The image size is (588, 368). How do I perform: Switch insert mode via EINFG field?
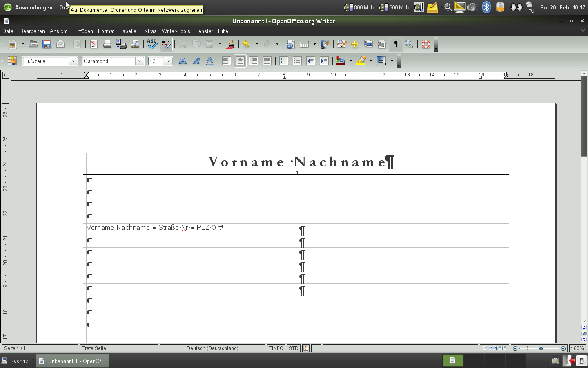(x=276, y=348)
